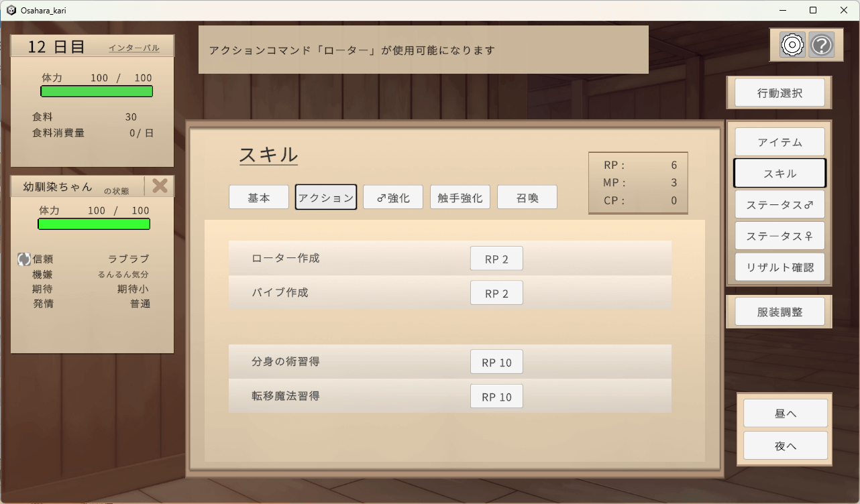Close the 幼馴染ちゃん status panel with X
The width and height of the screenshot is (860, 504).
point(160,186)
